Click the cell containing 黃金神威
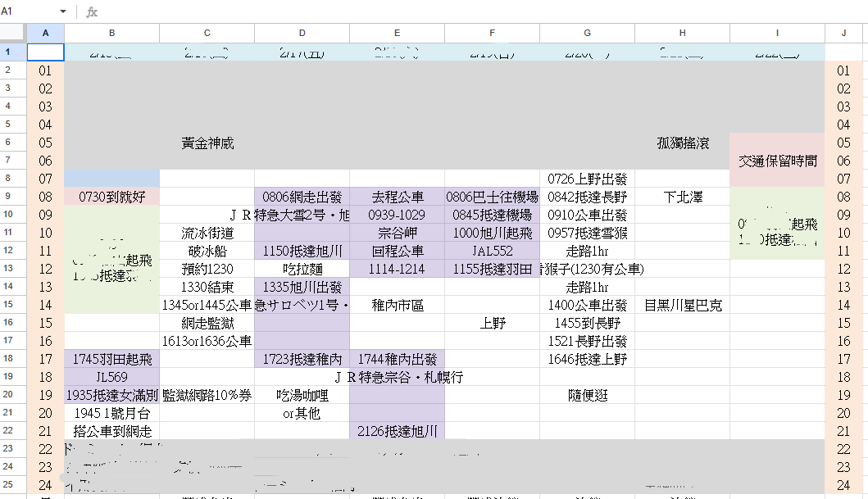 [207, 143]
